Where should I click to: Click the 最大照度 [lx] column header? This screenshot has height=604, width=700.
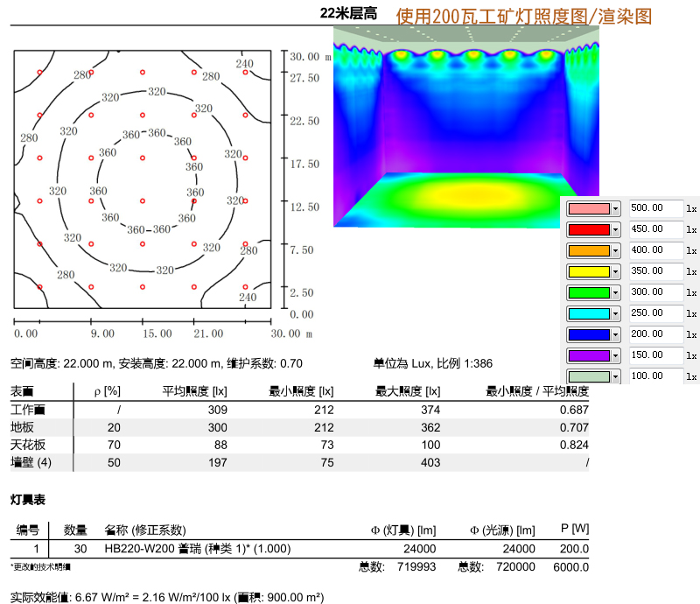point(408,391)
